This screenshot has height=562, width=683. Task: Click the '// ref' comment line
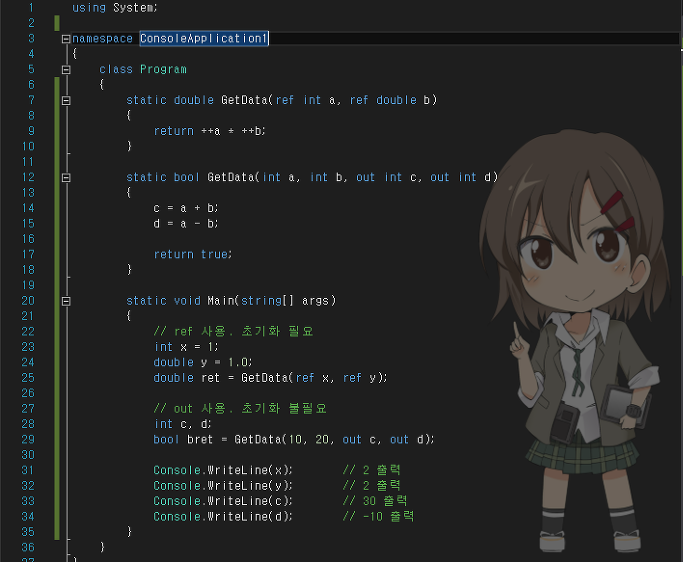[x=233, y=332]
